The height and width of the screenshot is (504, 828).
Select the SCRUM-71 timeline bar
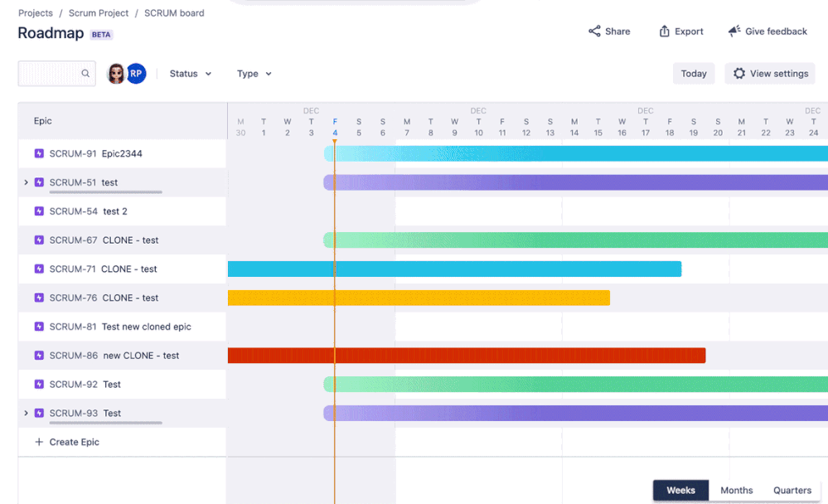(x=454, y=269)
